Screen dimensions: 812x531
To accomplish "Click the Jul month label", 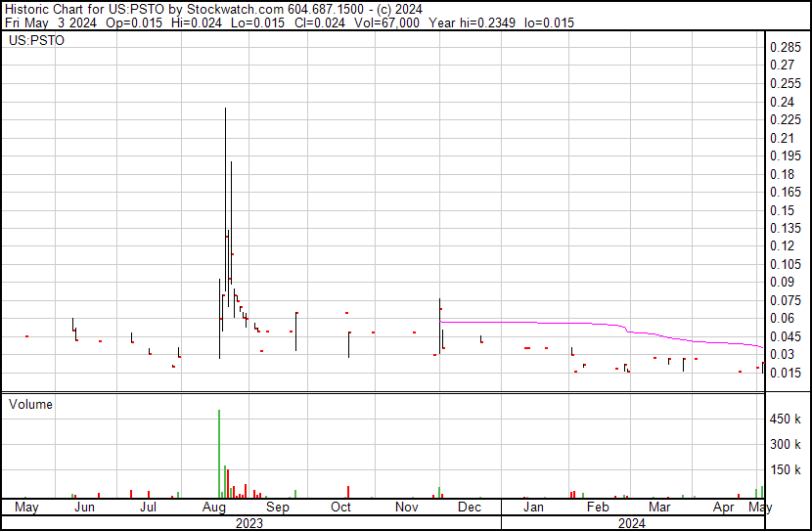I will click(x=148, y=507).
